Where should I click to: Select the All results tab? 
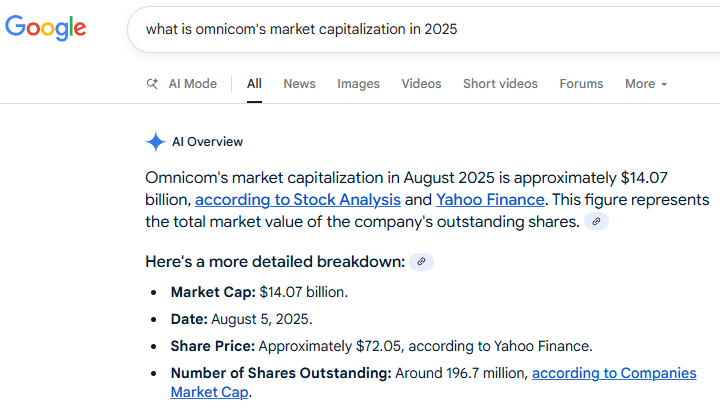pyautogui.click(x=254, y=84)
